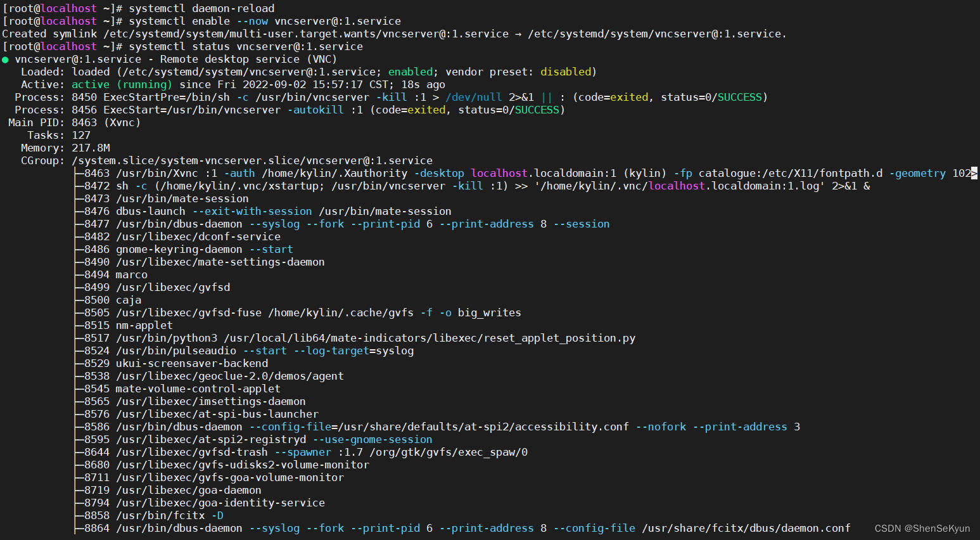Screen dimensions: 980x540
Task: Click '8644 /usr/libexec/gvfsd-trash' row
Action: coord(301,452)
